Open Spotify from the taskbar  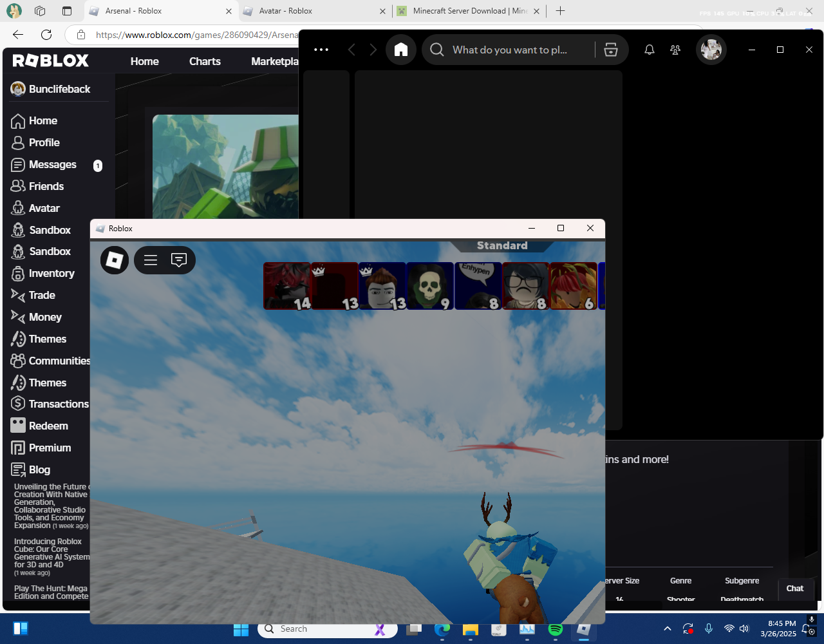(556, 629)
